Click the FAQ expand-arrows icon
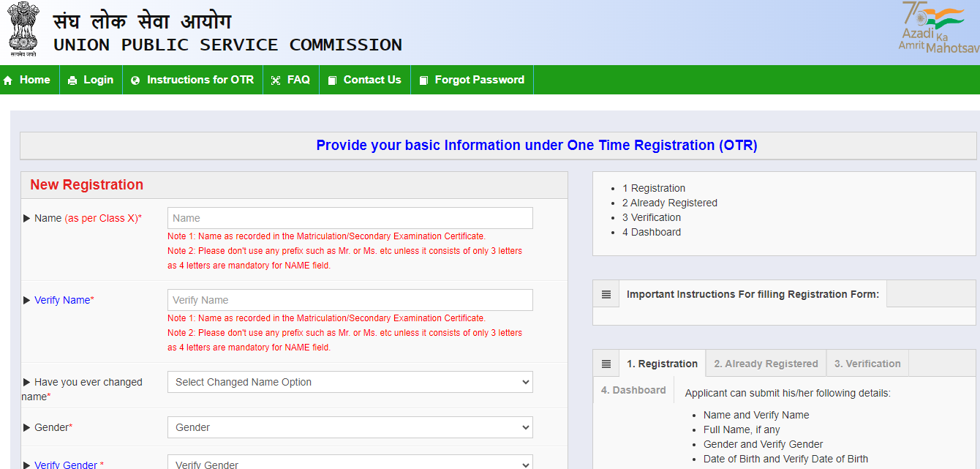The image size is (980, 469). (x=276, y=80)
